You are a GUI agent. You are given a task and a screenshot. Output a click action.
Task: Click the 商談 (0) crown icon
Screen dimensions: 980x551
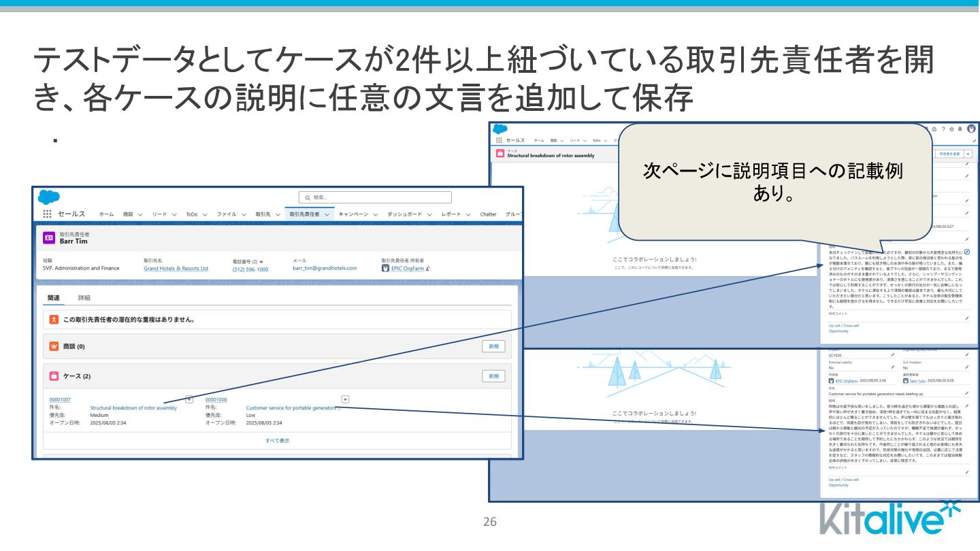pyautogui.click(x=54, y=346)
